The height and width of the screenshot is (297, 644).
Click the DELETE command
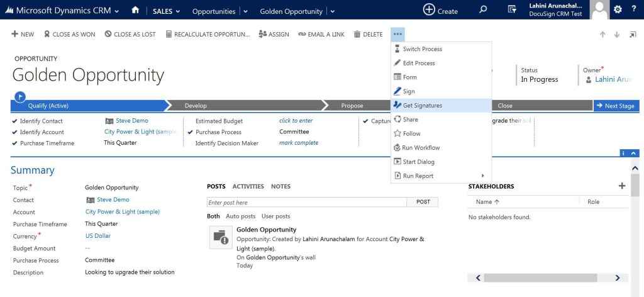368,34
